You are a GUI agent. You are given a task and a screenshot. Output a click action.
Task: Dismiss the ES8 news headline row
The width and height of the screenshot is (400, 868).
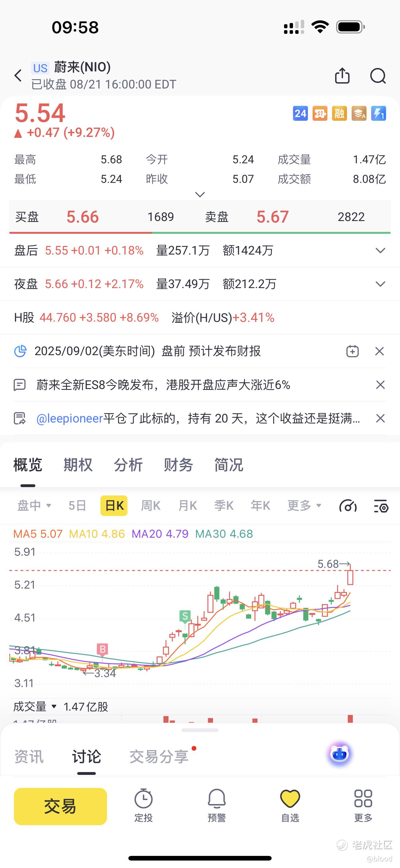(x=380, y=385)
